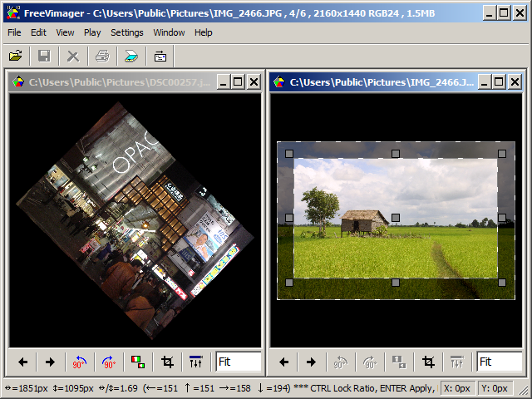This screenshot has height=399, width=532.
Task: Close the DSC00257 child window
Action: point(254,81)
